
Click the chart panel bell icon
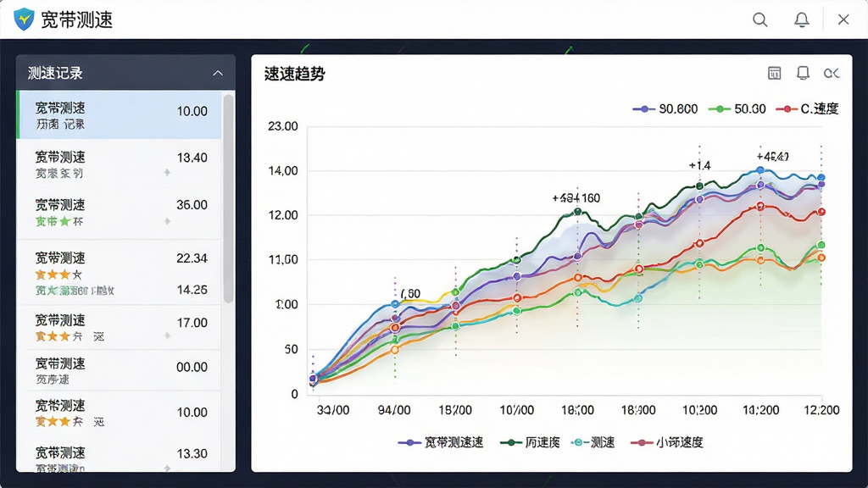click(803, 73)
